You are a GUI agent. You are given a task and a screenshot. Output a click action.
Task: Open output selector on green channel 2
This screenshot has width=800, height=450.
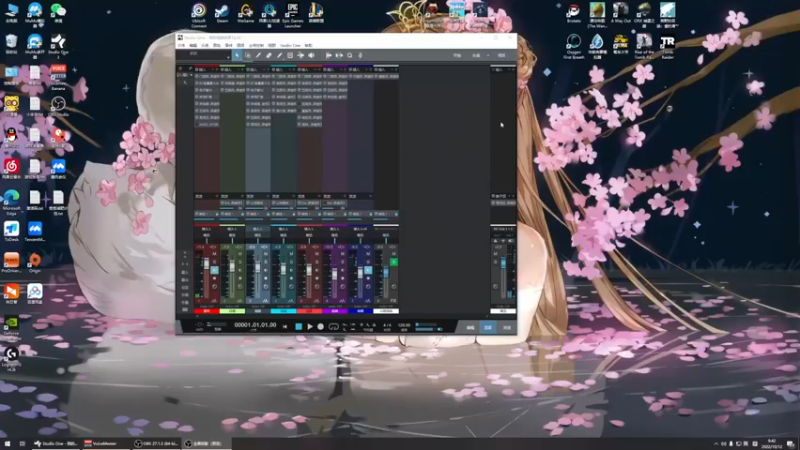(x=232, y=235)
